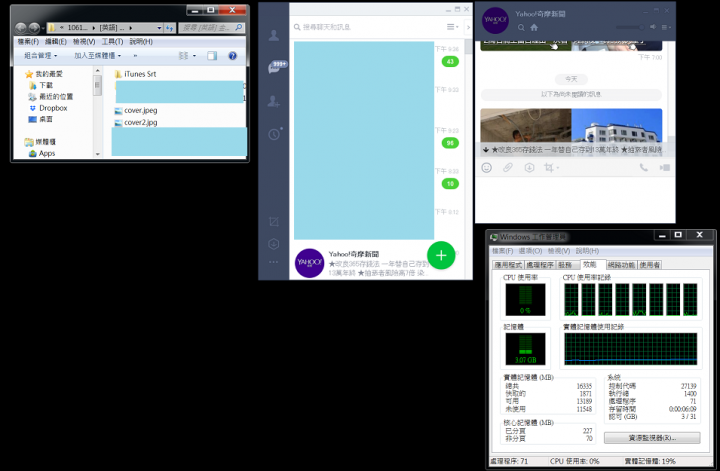Start voice call phone icon in chat
720x471 pixels.
(x=644, y=168)
